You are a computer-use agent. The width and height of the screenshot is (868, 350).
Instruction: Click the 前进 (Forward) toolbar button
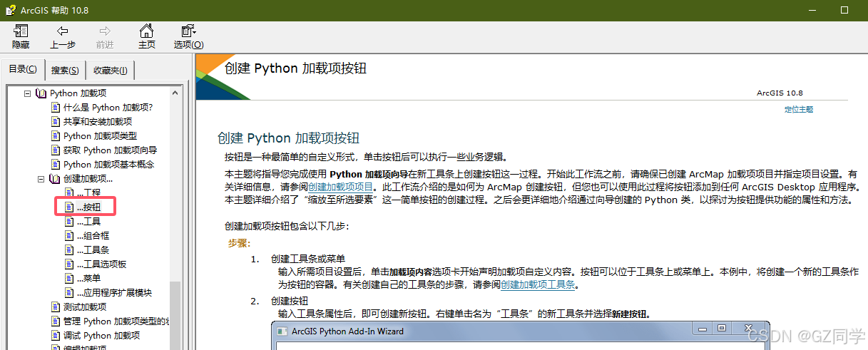tap(105, 36)
